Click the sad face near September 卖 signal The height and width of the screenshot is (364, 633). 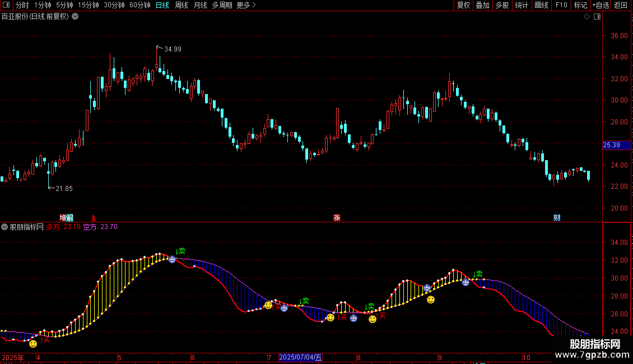click(x=466, y=282)
